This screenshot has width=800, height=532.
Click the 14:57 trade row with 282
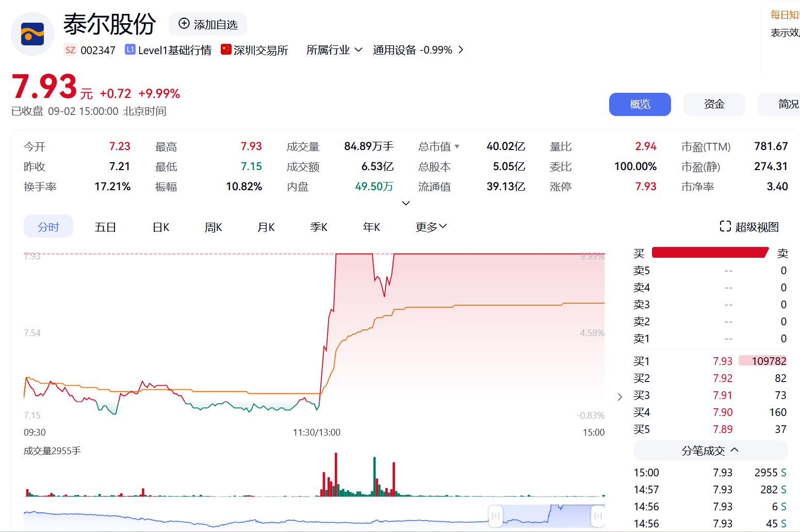(710, 490)
